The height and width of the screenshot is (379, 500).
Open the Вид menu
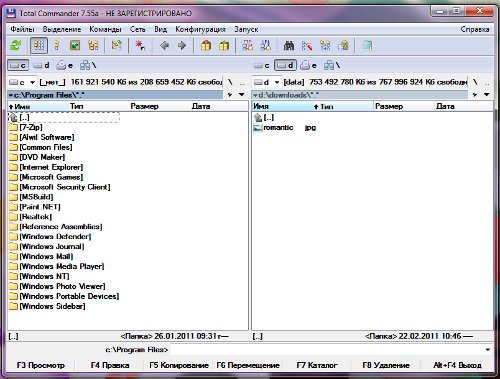160,29
